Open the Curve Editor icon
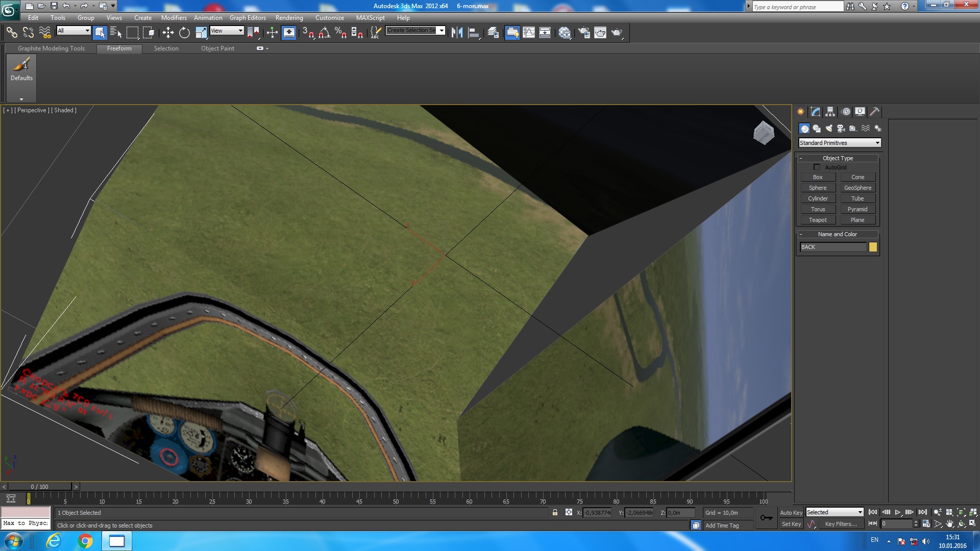 click(529, 33)
